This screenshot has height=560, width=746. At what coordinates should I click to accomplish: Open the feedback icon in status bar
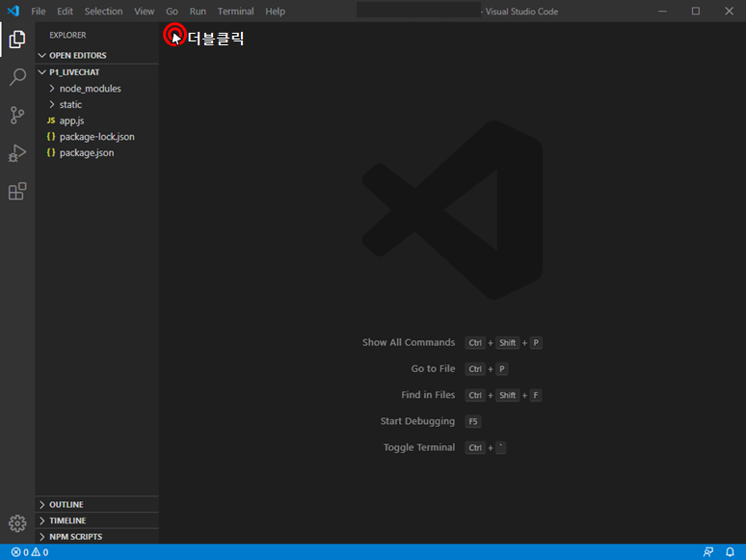(708, 552)
